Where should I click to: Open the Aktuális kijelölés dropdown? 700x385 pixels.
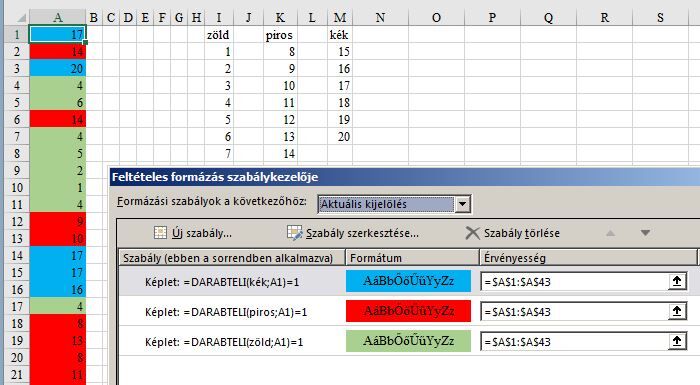tap(462, 205)
